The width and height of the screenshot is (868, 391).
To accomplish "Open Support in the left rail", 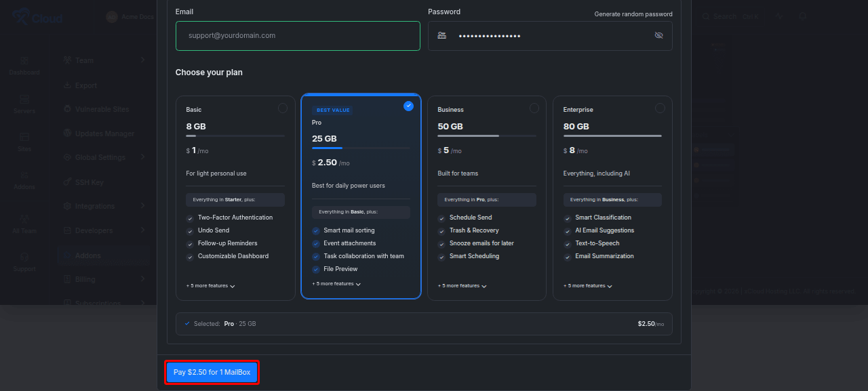I will pos(24,262).
